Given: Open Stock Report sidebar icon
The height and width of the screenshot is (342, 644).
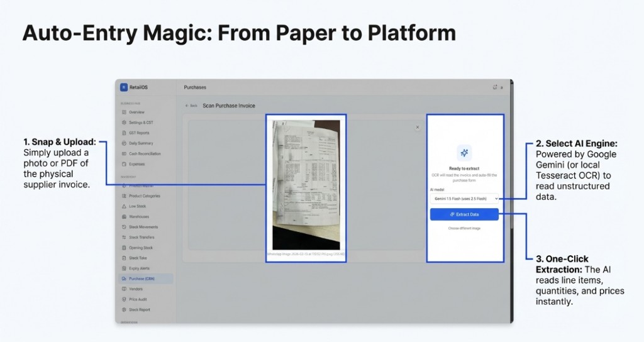Looking at the screenshot, I should 124,309.
